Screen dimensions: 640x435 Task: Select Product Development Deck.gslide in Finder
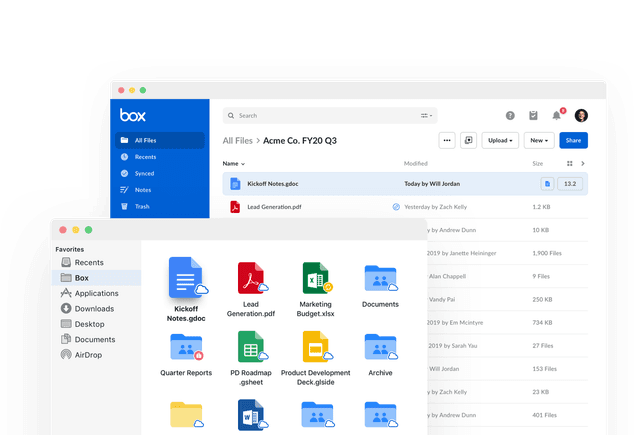316,346
